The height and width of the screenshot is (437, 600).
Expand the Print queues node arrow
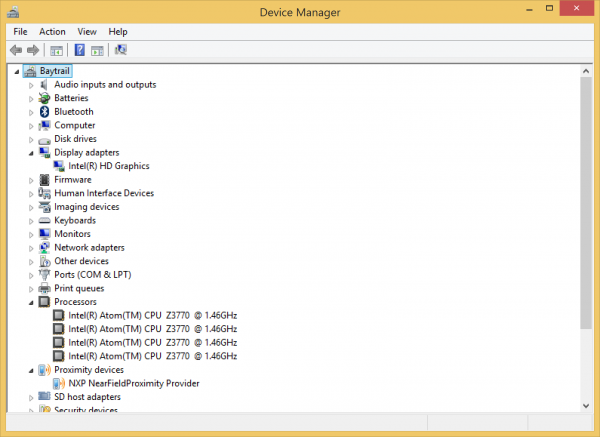coord(31,289)
